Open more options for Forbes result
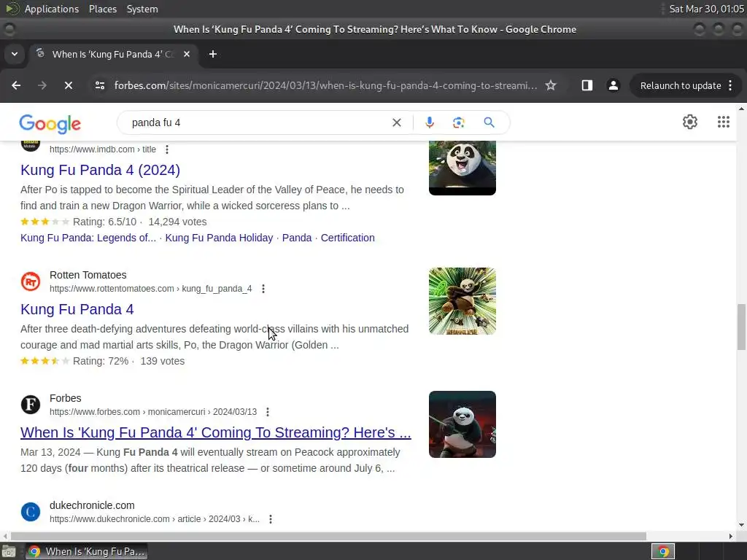The width and height of the screenshot is (747, 560). click(268, 412)
